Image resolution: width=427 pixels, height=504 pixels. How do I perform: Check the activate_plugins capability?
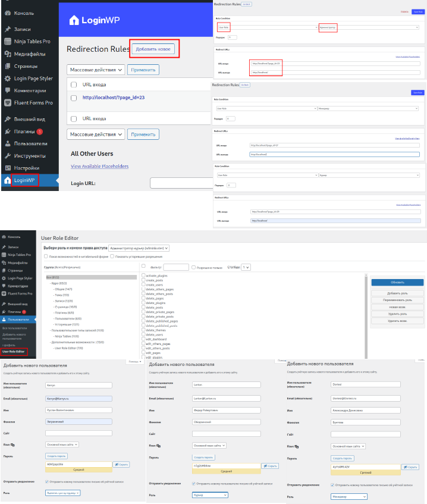coord(143,276)
